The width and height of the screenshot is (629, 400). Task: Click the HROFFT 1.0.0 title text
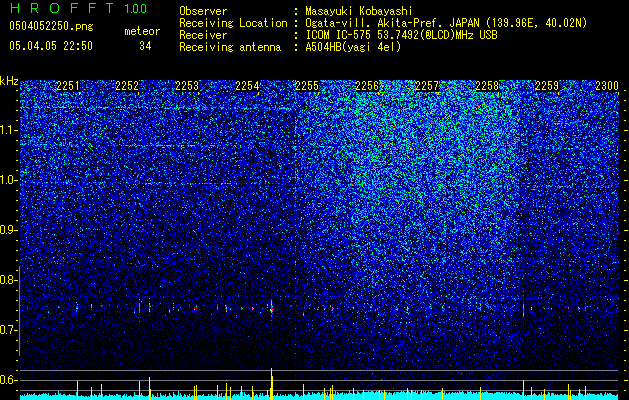click(78, 8)
